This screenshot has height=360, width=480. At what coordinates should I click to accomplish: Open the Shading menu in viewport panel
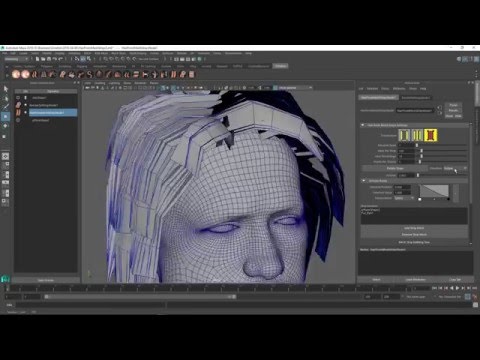[x=100, y=83]
